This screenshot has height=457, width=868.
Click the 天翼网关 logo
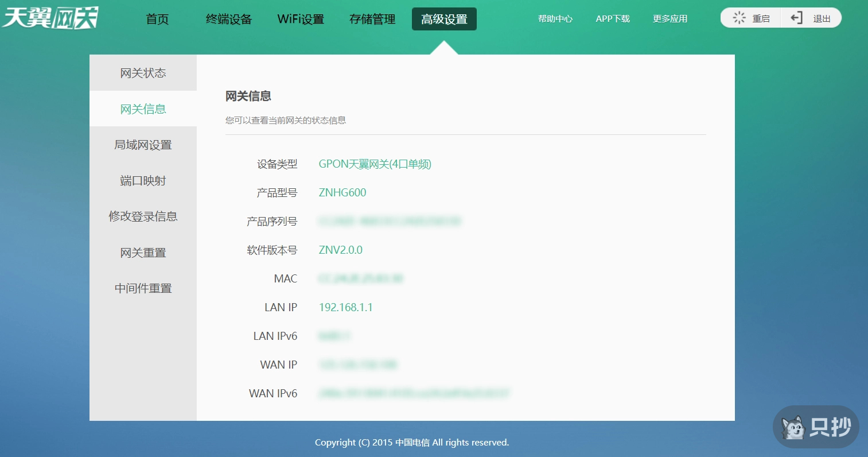pyautogui.click(x=50, y=18)
